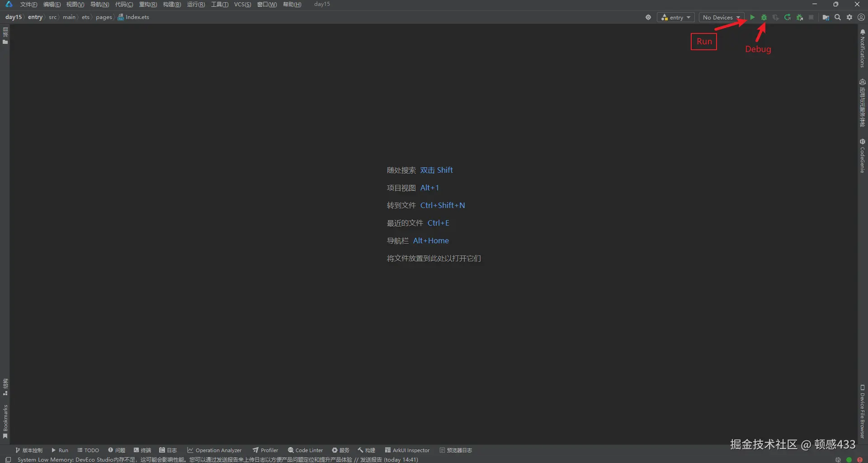This screenshot has height=463, width=868.
Task: Open the ArkUI Inspector tab
Action: (x=407, y=450)
